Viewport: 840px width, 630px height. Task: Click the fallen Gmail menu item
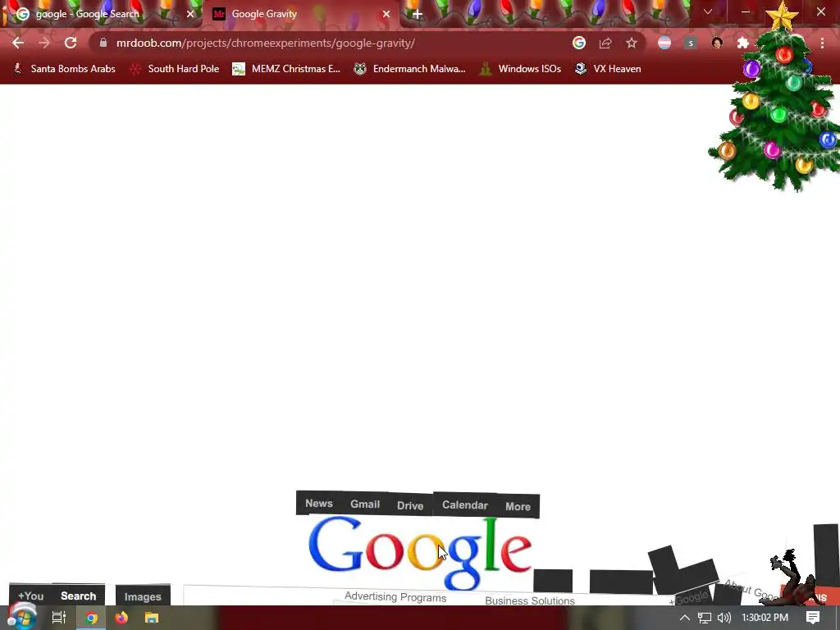(365, 504)
